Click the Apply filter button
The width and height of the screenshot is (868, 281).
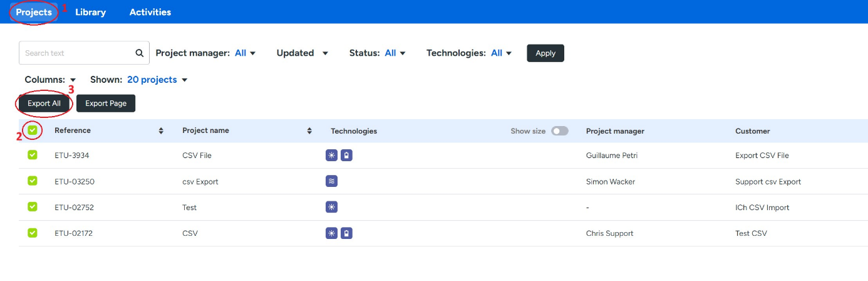point(545,53)
